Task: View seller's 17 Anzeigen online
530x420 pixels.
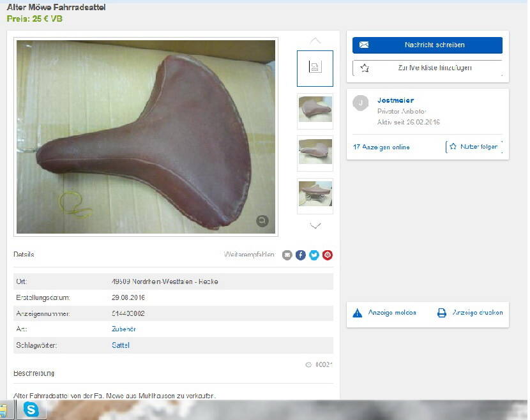Action: point(381,147)
